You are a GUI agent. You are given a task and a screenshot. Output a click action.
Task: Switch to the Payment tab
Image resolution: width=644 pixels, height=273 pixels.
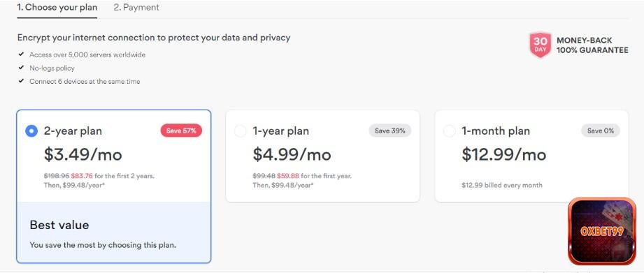136,8
